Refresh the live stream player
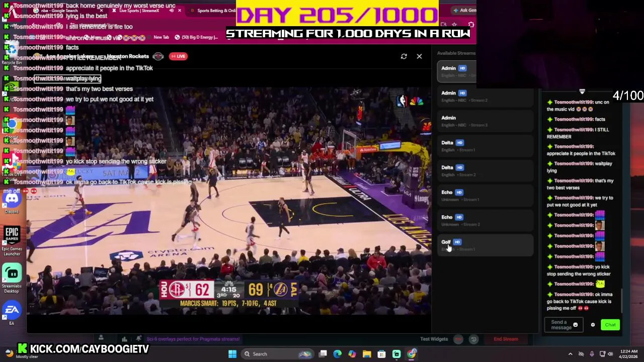The width and height of the screenshot is (644, 362). click(404, 56)
